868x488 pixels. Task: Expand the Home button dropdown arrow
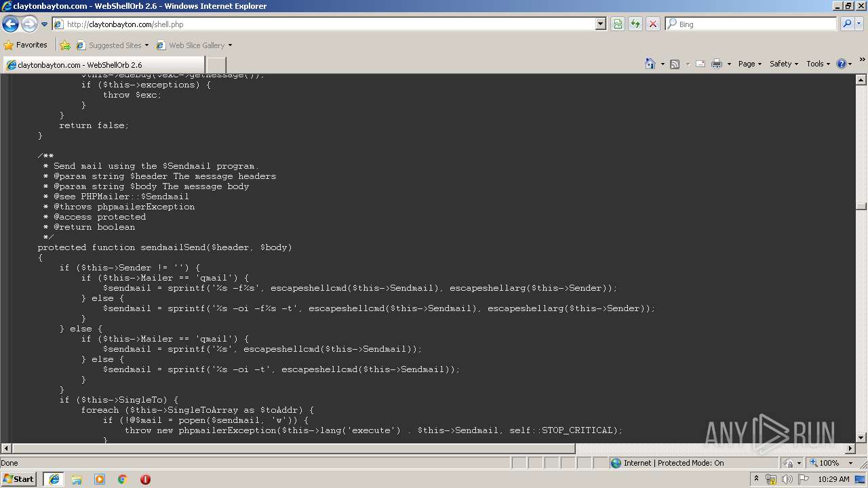click(661, 64)
